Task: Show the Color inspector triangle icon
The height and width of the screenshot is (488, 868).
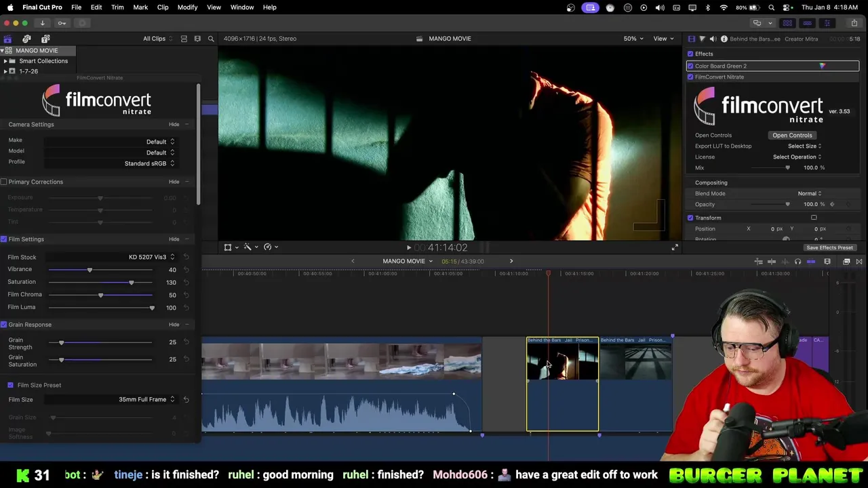Action: click(x=702, y=39)
